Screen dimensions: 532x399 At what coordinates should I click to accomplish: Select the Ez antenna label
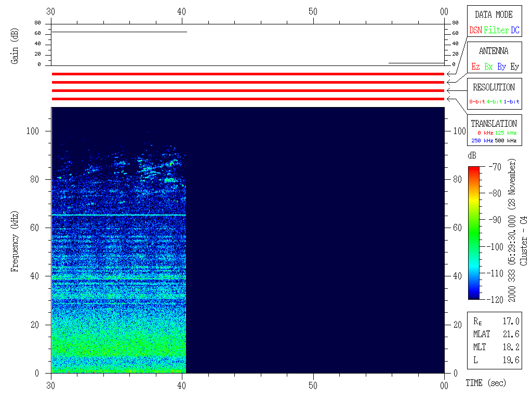475,67
